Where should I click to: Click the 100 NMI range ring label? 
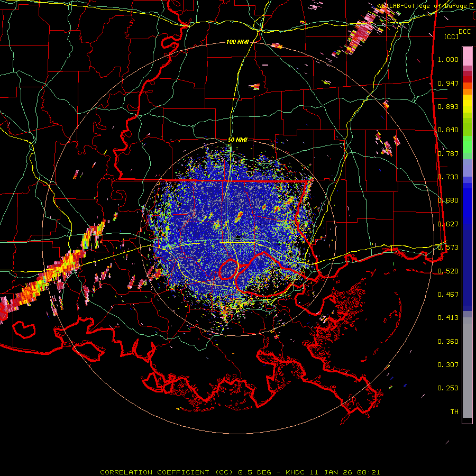(237, 42)
